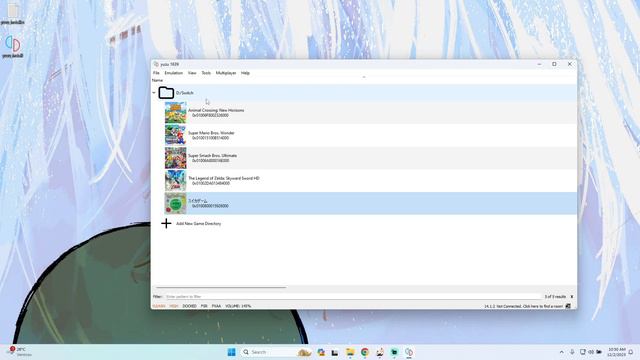Open the clock and date panel

[x=616, y=352]
